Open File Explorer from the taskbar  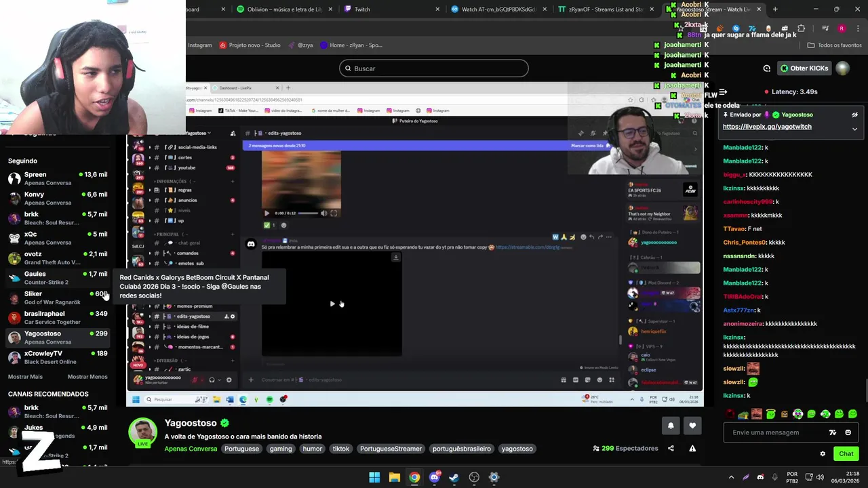(x=395, y=477)
